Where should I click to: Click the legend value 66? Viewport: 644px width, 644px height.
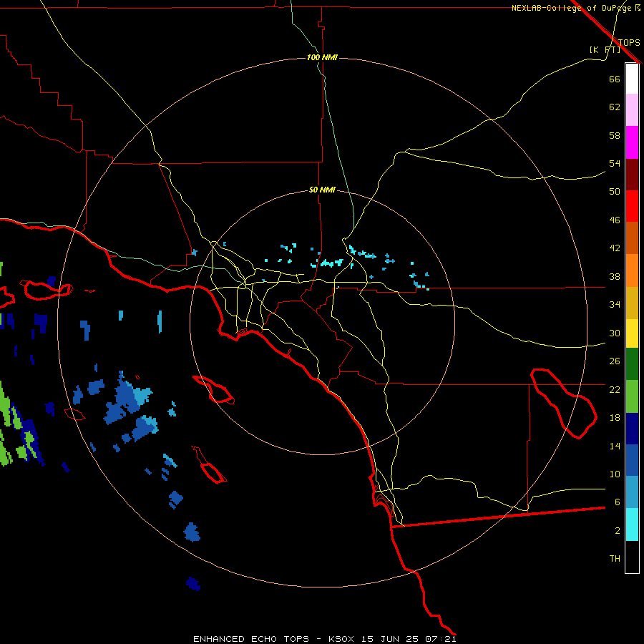(615, 79)
